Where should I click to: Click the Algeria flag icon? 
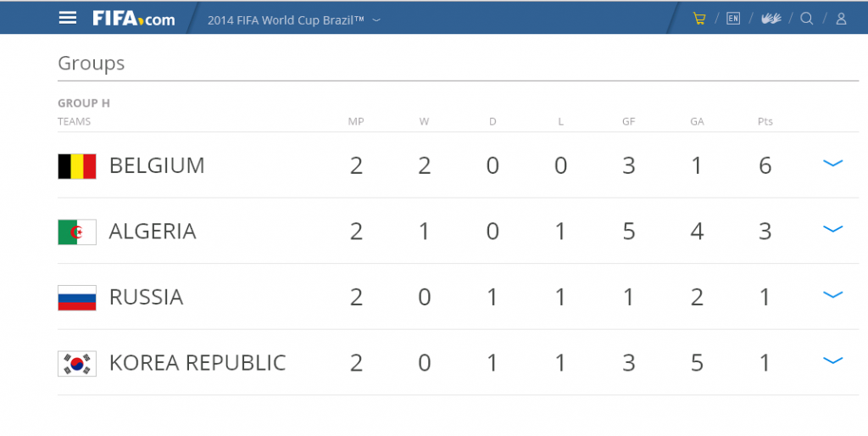point(77,232)
